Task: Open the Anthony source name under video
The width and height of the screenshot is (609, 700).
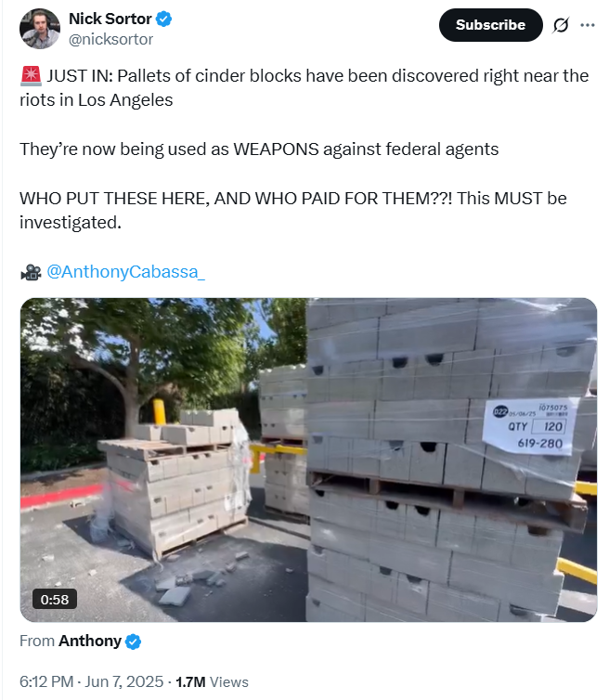Action: click(x=90, y=642)
